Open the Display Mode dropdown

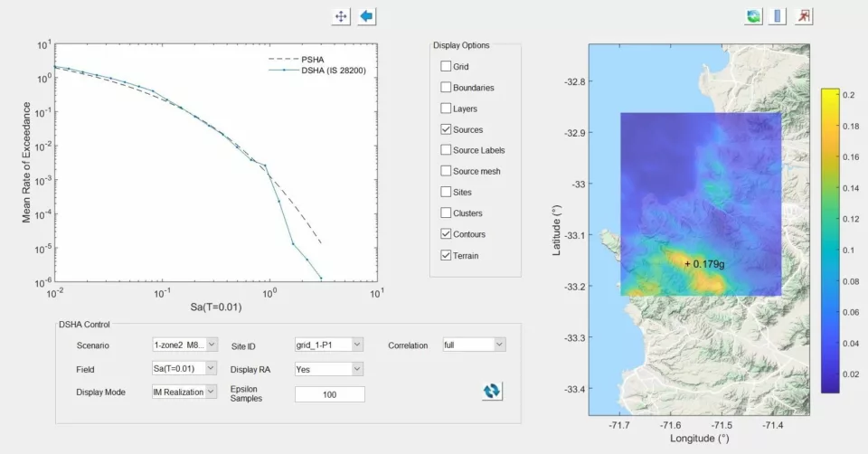click(x=184, y=392)
